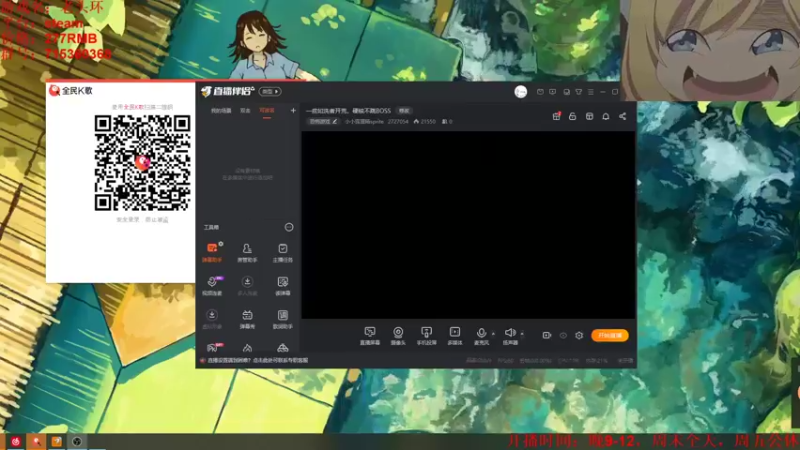Screen dimensions: 800x450
Task: Open stream settings gear icon
Action: (579, 335)
